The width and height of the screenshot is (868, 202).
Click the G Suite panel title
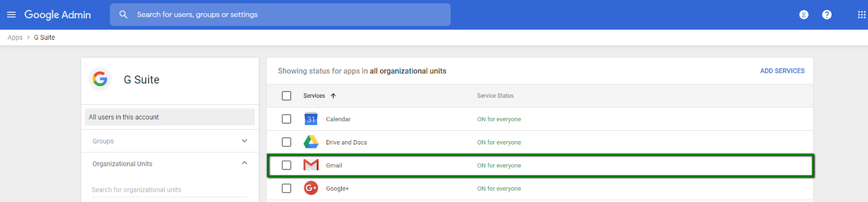142,79
